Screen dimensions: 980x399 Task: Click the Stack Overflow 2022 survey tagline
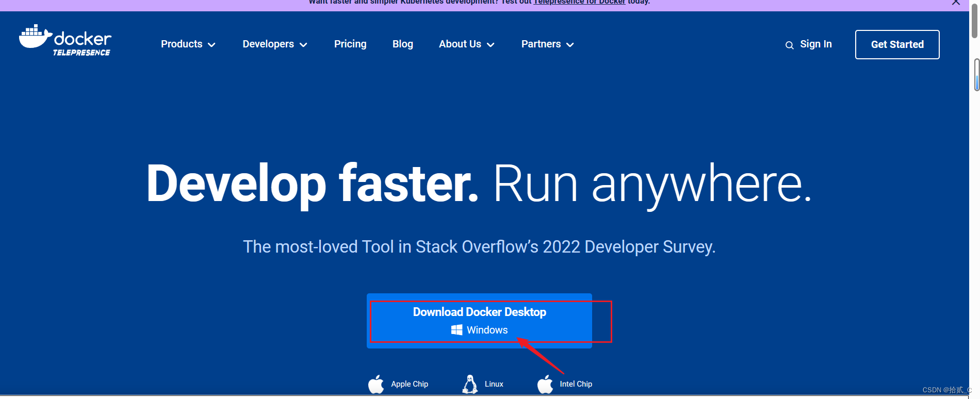tap(479, 247)
